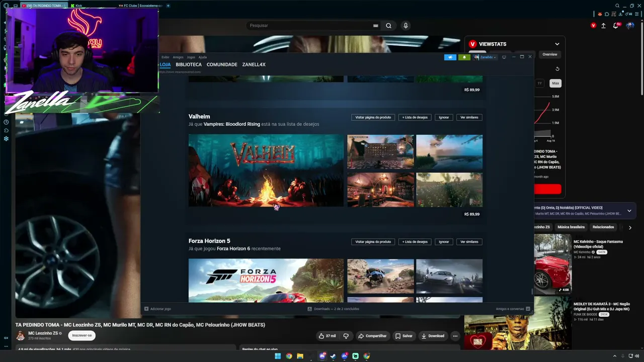Open the Valheim inventory screenshot thumbnail

tap(380, 152)
